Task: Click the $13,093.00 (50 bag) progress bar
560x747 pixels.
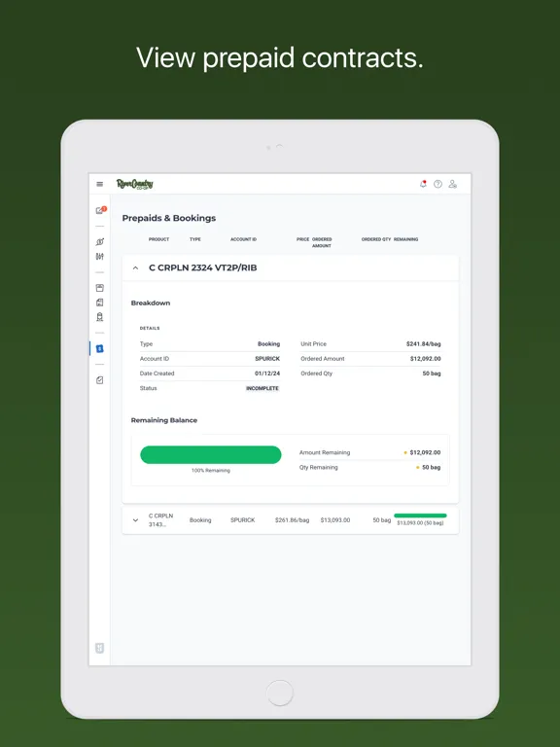Action: pos(420,516)
